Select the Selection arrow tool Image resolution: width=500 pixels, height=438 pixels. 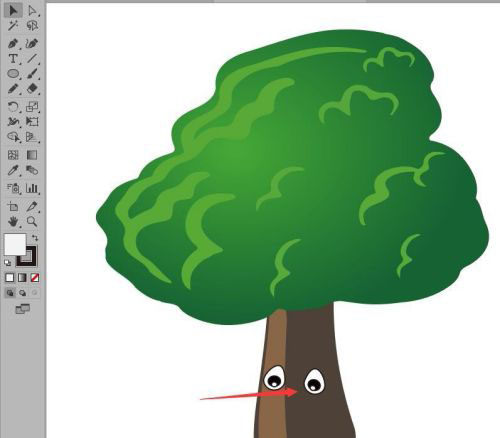[13, 11]
